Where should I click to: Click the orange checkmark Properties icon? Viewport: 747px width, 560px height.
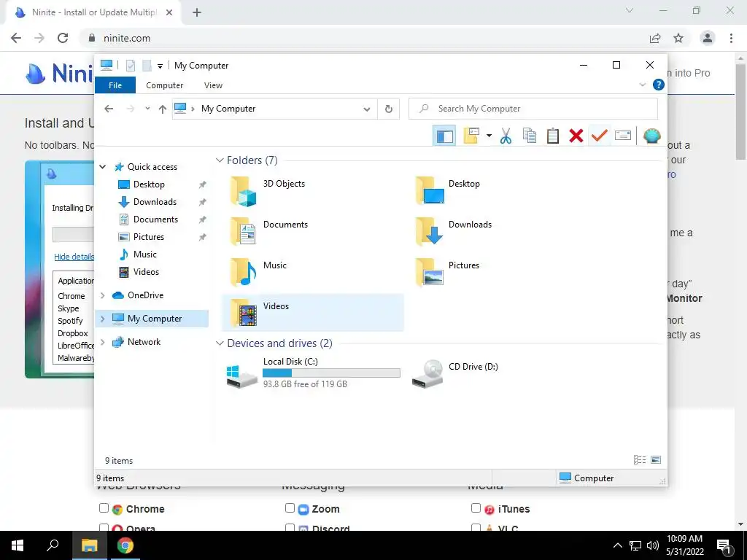(x=600, y=136)
